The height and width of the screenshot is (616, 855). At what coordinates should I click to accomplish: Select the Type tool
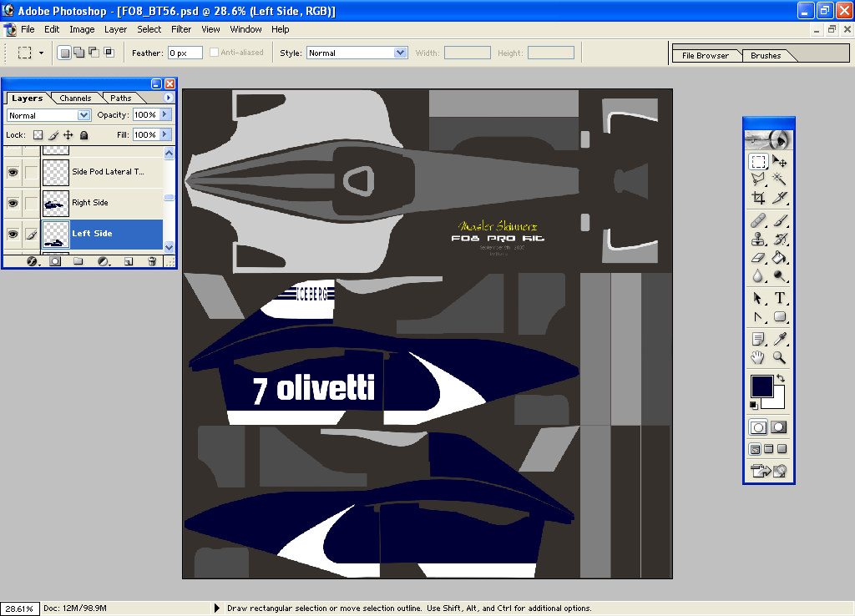pos(779,298)
